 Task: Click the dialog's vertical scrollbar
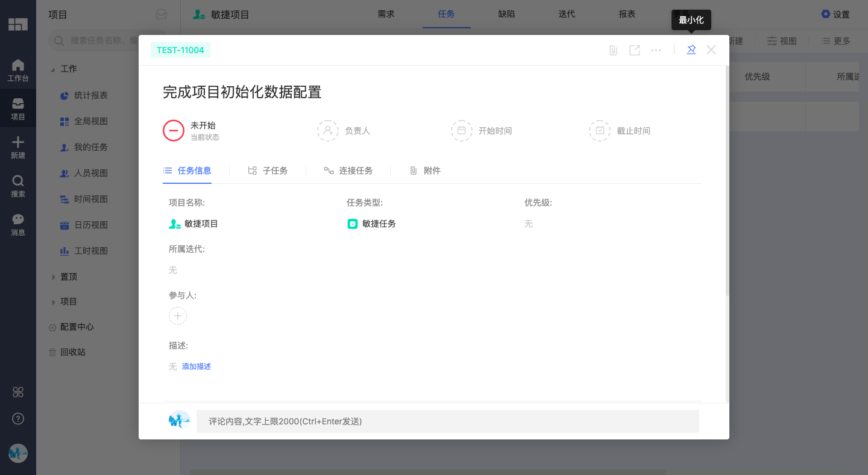pyautogui.click(x=727, y=181)
